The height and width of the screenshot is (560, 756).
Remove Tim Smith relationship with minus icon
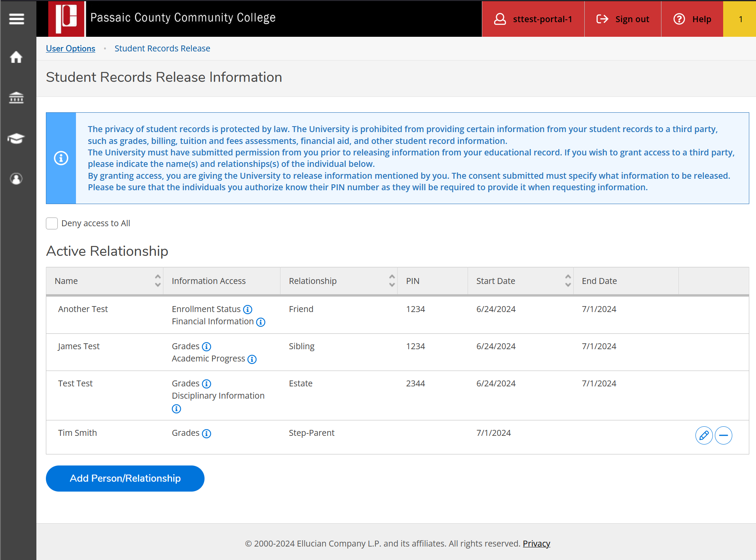[x=724, y=435]
